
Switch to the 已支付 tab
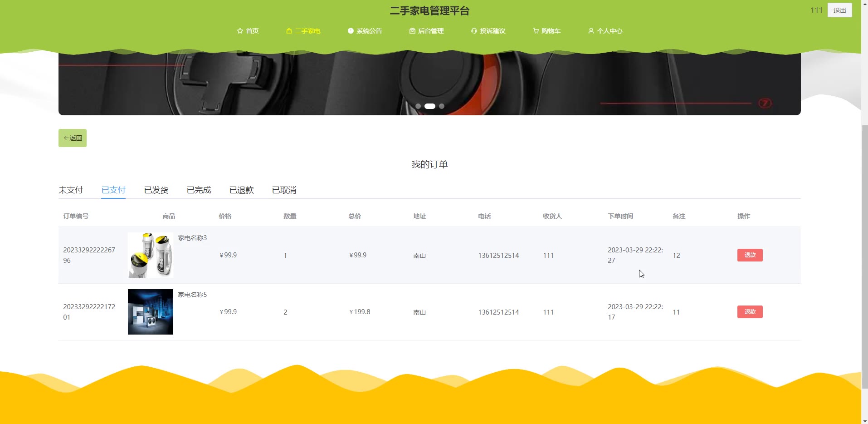pos(113,190)
